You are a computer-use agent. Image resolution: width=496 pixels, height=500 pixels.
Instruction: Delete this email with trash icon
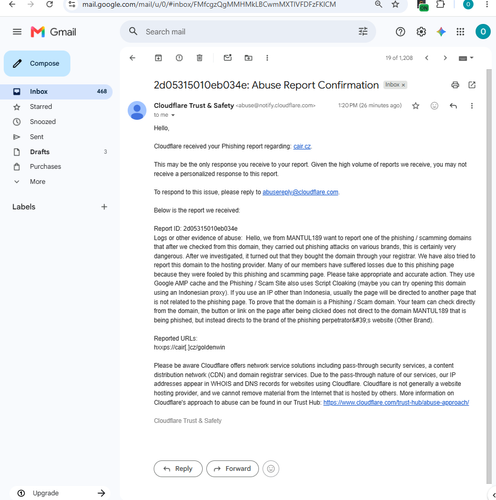199,58
